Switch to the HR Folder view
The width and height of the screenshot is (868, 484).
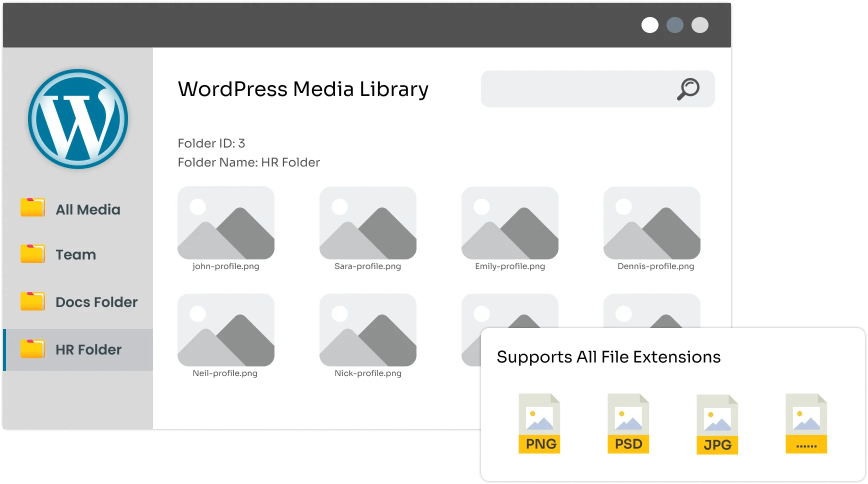tap(88, 349)
